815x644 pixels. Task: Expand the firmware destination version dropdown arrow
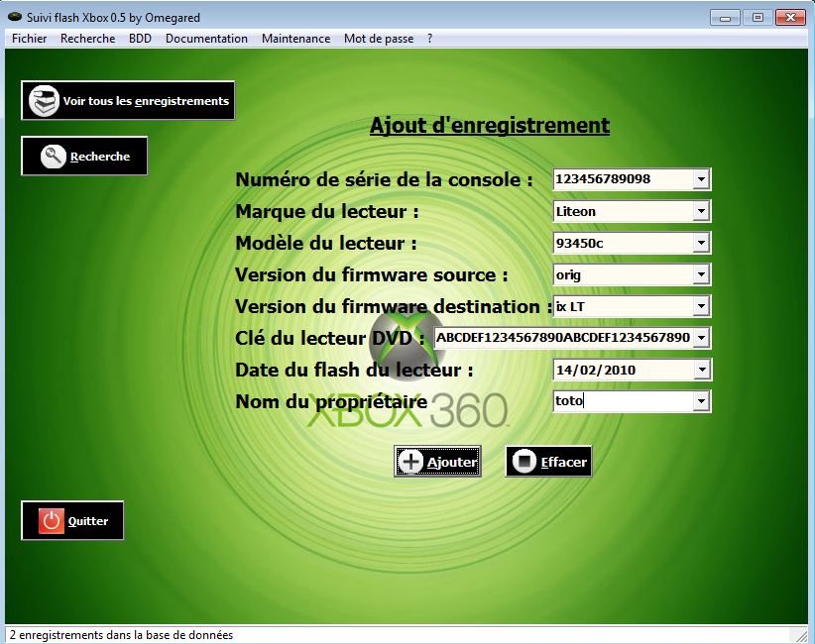coord(701,306)
